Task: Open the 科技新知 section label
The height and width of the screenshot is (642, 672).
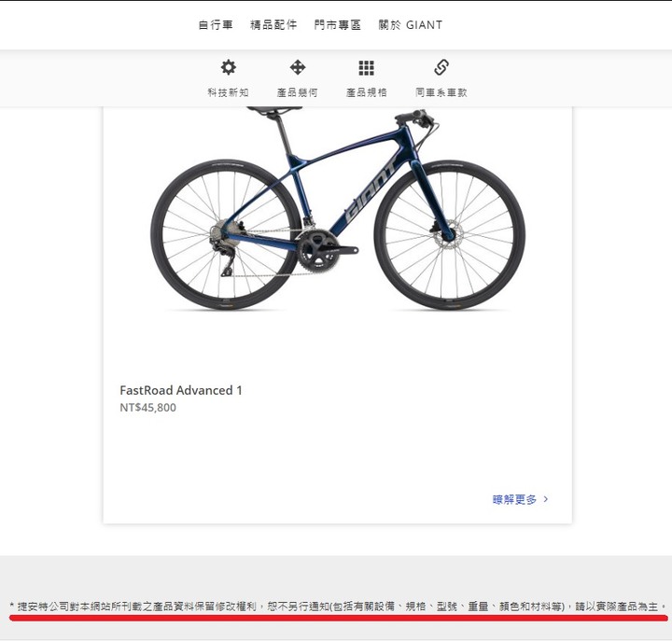Action: click(228, 92)
